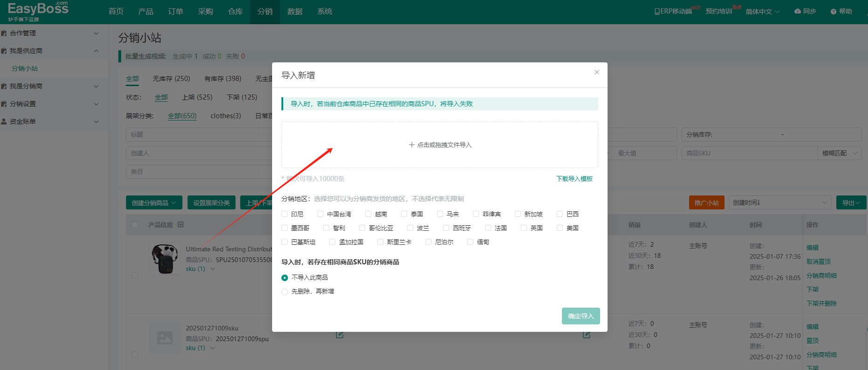Select 不导入此商品 radio option
The image size is (868, 370).
[x=285, y=278]
